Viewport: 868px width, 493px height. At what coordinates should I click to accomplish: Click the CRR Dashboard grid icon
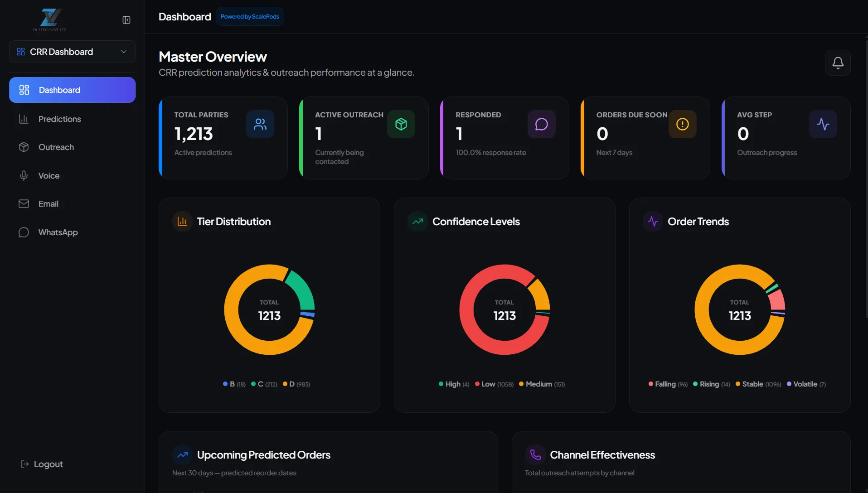(x=21, y=52)
